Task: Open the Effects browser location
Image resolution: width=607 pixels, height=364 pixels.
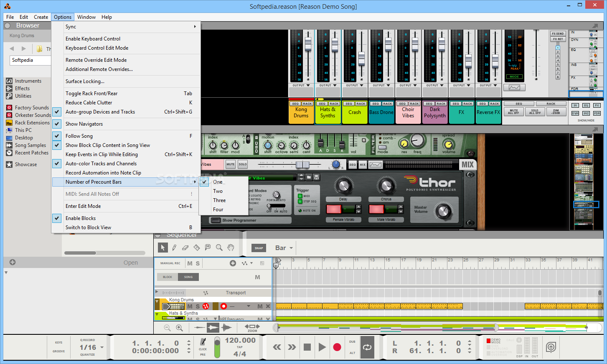Action: point(22,88)
